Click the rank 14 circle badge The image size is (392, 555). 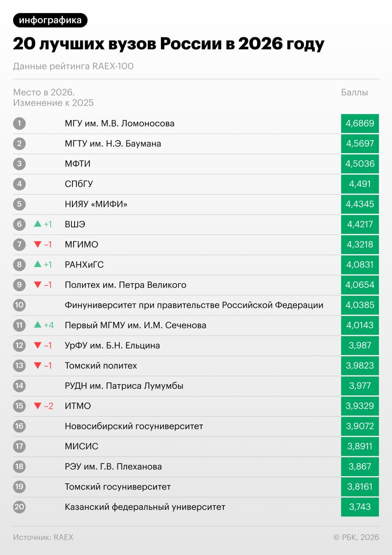pos(20,385)
